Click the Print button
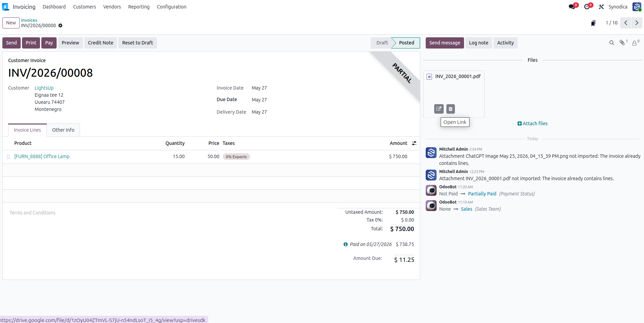Viewport: 644px width, 323px height. pyautogui.click(x=31, y=43)
